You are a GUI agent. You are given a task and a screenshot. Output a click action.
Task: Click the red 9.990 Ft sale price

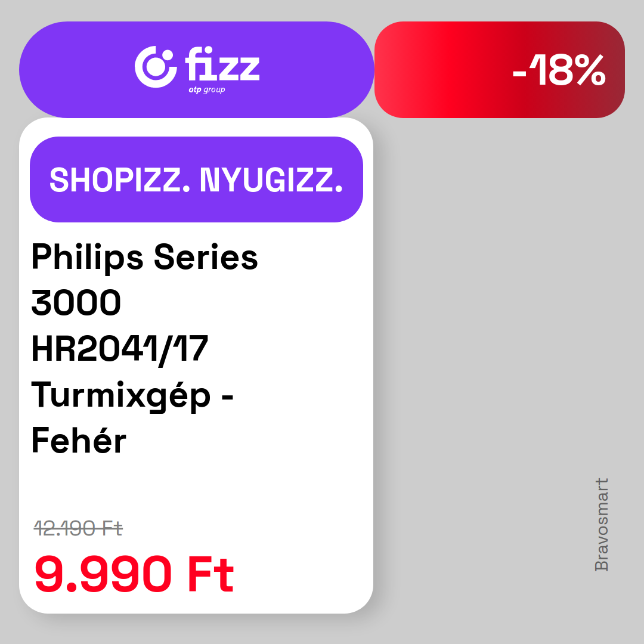[134, 574]
